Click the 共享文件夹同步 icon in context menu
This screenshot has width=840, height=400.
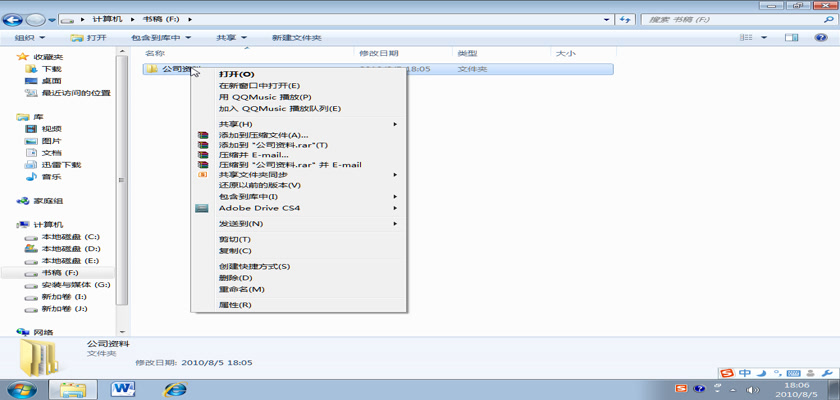point(202,175)
